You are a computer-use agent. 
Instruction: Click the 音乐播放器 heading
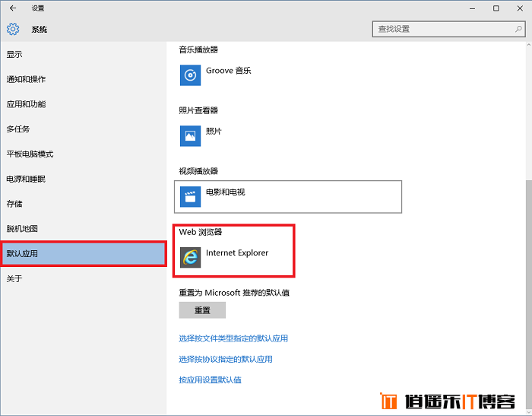[198, 50]
